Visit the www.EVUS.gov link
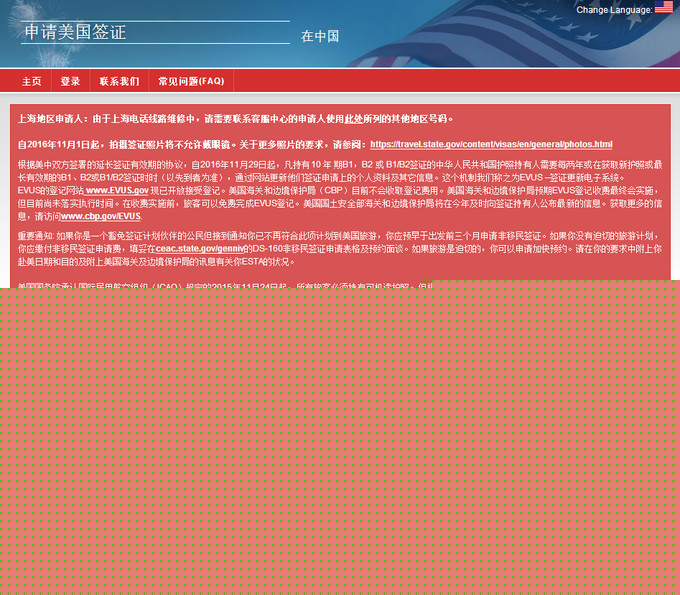Image resolution: width=680 pixels, height=595 pixels. 117,190
